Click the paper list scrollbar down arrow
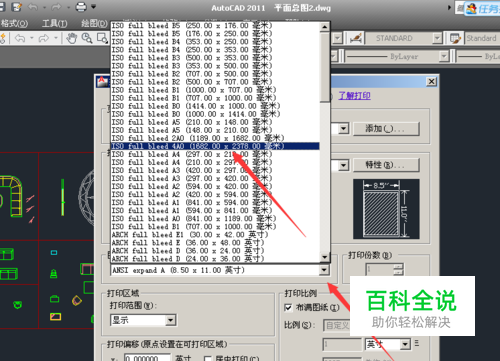 pyautogui.click(x=325, y=257)
